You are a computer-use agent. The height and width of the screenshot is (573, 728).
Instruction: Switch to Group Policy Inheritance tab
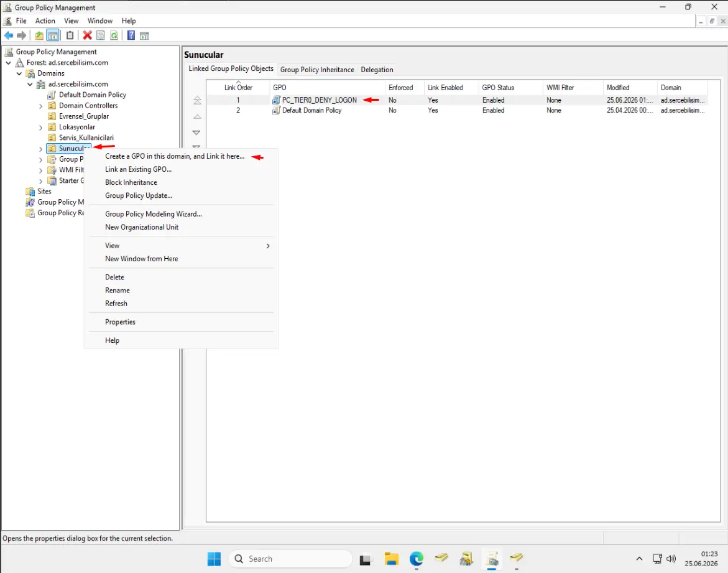(x=317, y=69)
